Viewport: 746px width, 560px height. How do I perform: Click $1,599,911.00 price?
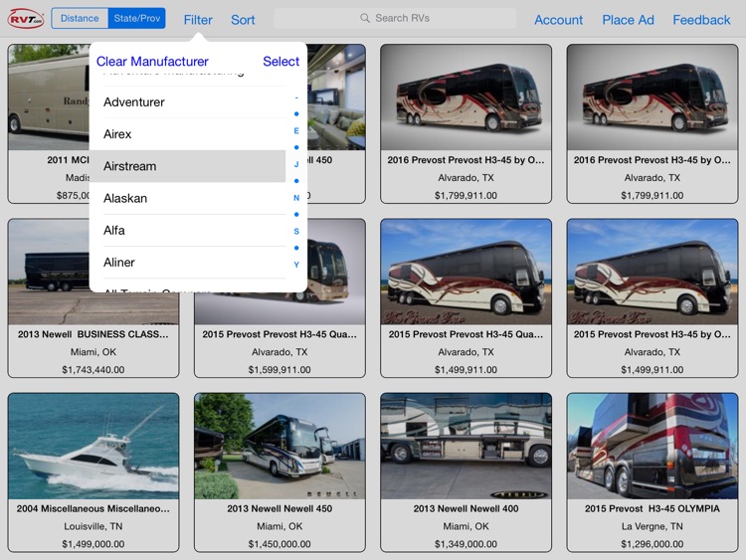click(x=280, y=370)
